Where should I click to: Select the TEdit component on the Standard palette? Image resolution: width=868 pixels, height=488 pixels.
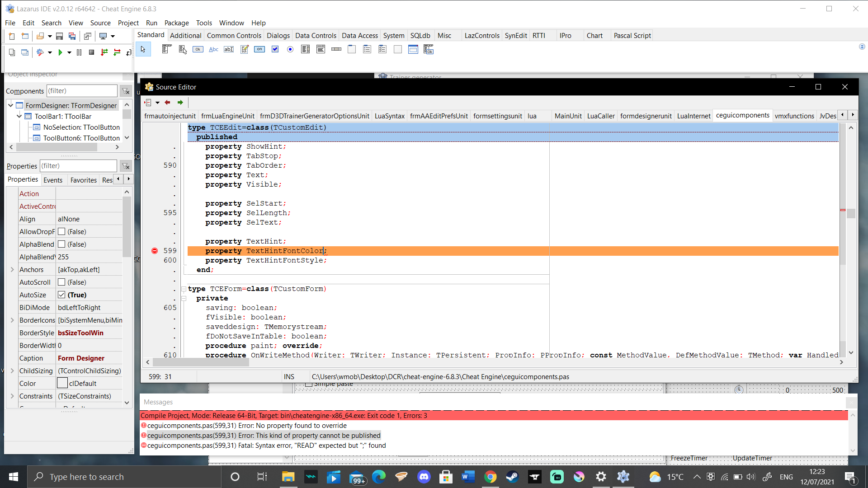point(229,49)
